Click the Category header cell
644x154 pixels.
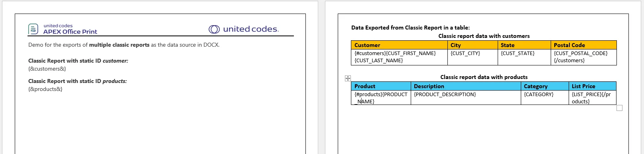click(545, 86)
